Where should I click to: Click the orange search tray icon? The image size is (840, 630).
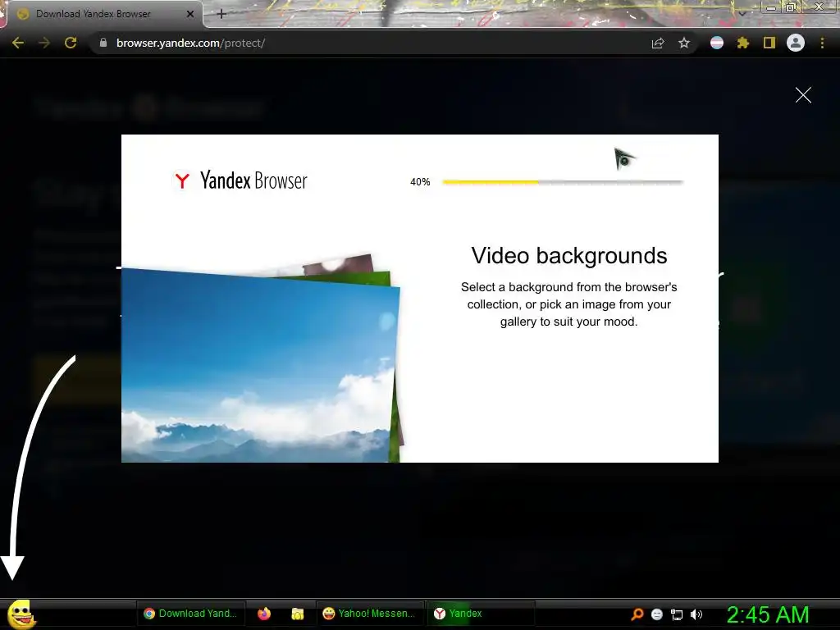click(x=637, y=614)
